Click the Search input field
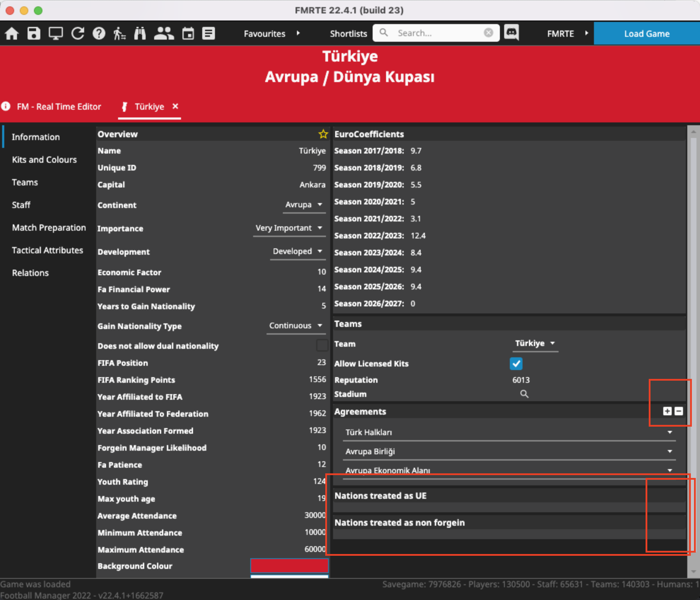The image size is (700, 600). coord(436,33)
